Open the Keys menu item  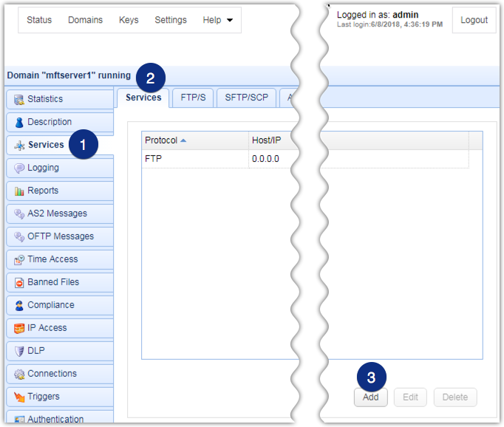129,20
